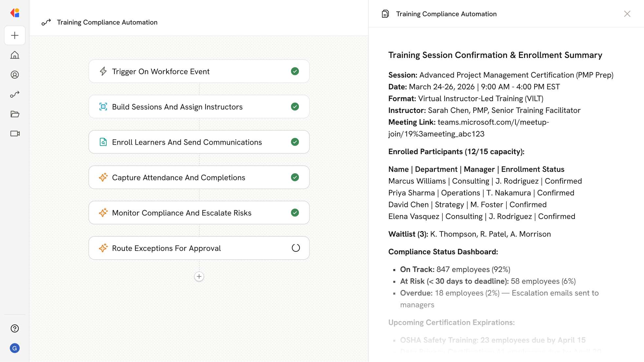Add a new step below the workflow
The image size is (644, 362).
pos(199,276)
